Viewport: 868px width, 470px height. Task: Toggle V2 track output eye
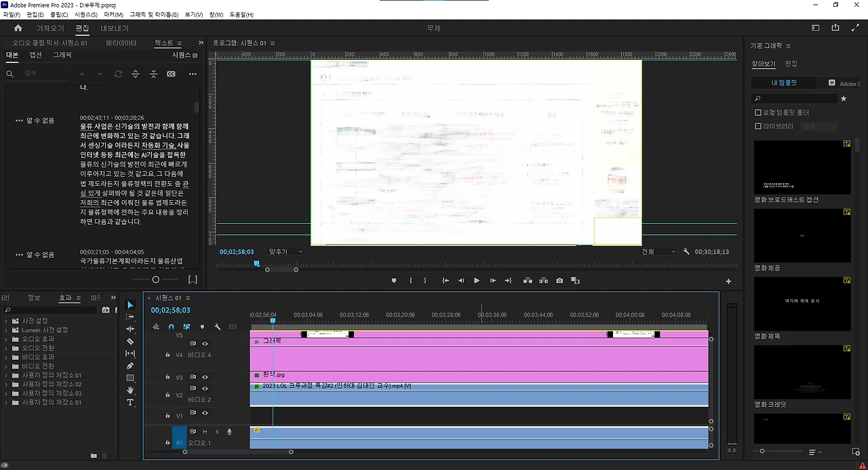coord(205,389)
